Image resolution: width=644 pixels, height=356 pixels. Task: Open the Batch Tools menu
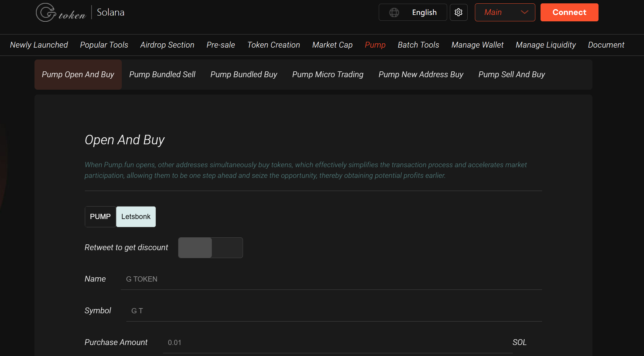coord(418,45)
